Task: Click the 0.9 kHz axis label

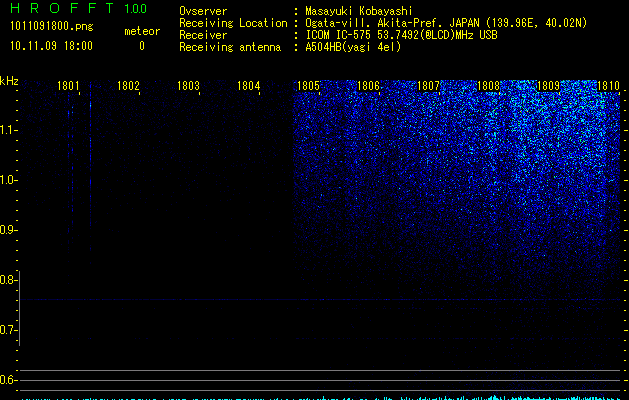Action: (8, 230)
